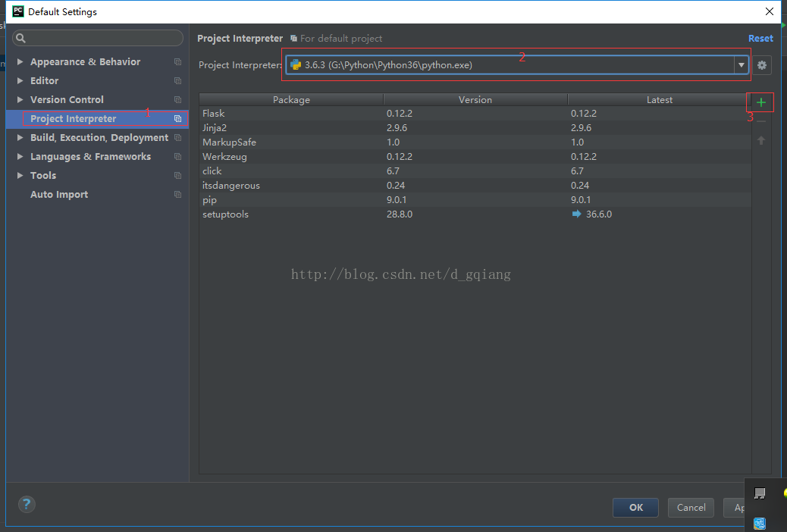Open the Project Interpreter dropdown arrow
This screenshot has height=532, width=787.
point(741,64)
